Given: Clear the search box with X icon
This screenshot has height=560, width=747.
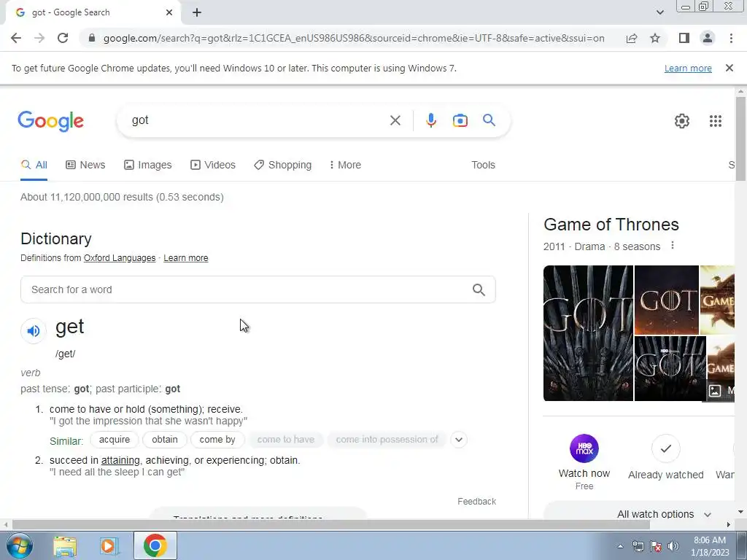Looking at the screenshot, I should click(395, 120).
